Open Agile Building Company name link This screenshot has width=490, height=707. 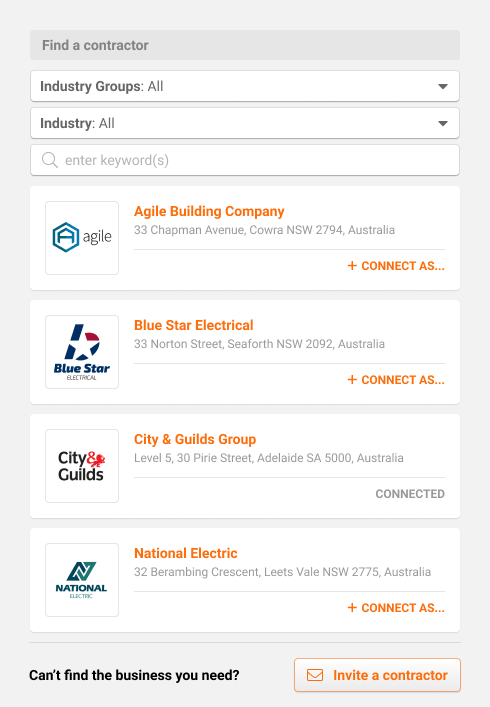209,211
